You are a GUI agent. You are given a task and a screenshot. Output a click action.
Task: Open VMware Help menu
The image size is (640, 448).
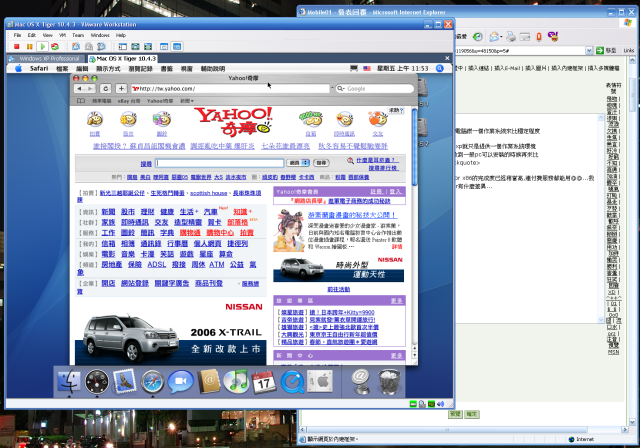(x=121, y=35)
